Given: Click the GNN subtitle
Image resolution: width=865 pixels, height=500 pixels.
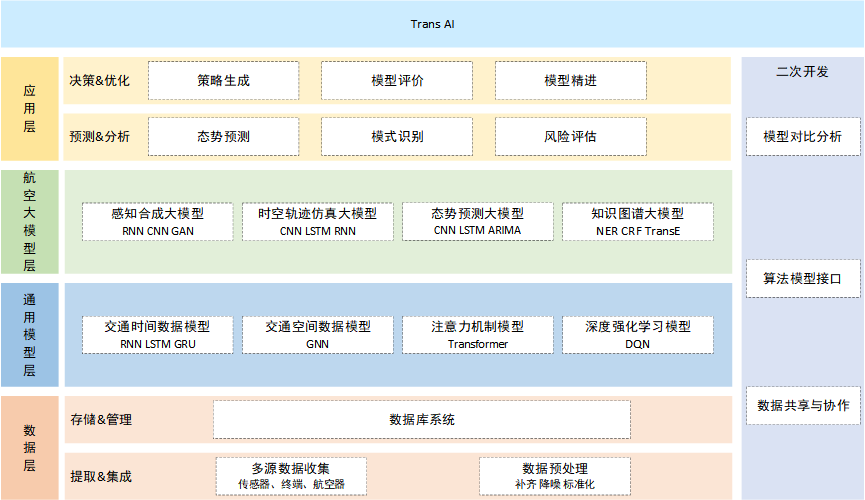Looking at the screenshot, I should [317, 344].
